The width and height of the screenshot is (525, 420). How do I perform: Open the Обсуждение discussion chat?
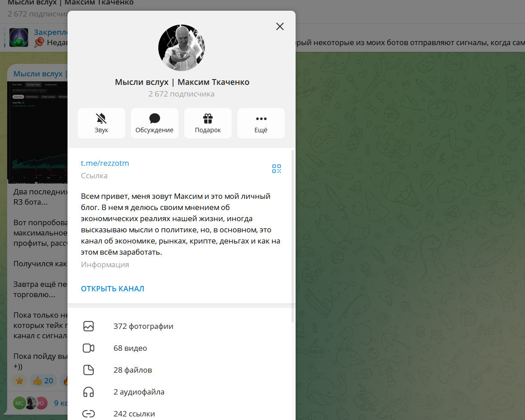pyautogui.click(x=154, y=123)
